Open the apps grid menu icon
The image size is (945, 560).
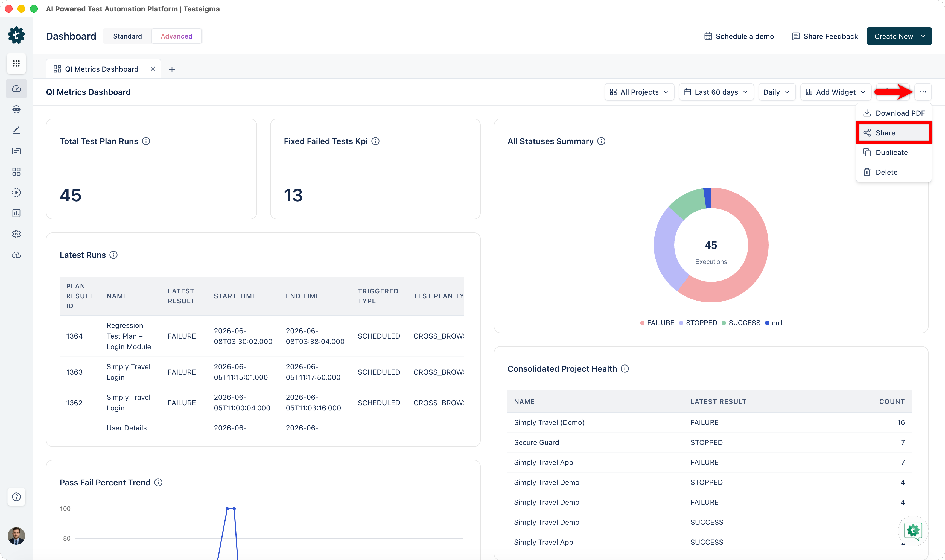coord(16,63)
